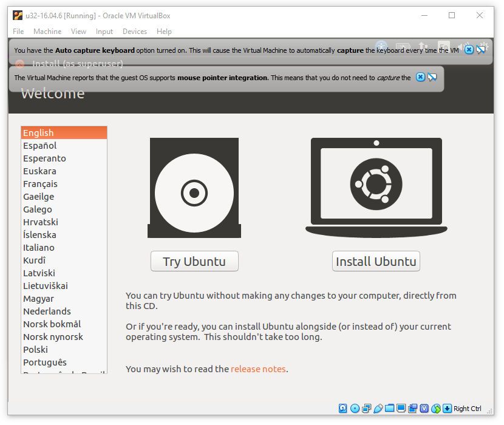Click the mouse integration status icon
Screen dimensions: 504x425
click(x=436, y=409)
